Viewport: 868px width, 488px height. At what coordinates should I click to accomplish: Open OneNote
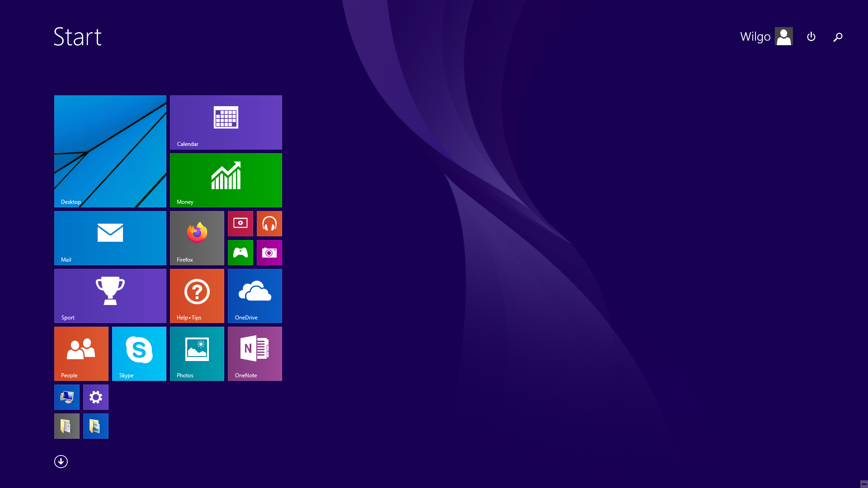pyautogui.click(x=255, y=353)
